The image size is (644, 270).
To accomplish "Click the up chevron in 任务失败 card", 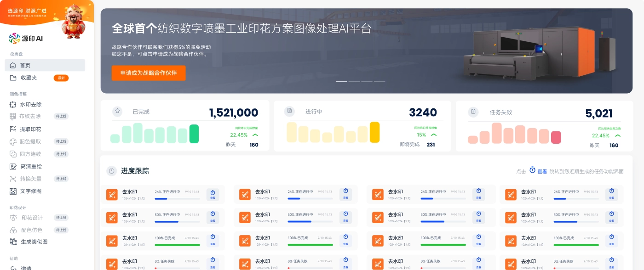I will (x=617, y=135).
